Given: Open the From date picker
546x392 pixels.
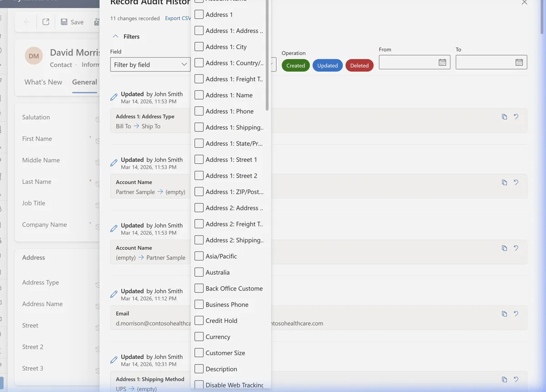Looking at the screenshot, I should tap(443, 62).
